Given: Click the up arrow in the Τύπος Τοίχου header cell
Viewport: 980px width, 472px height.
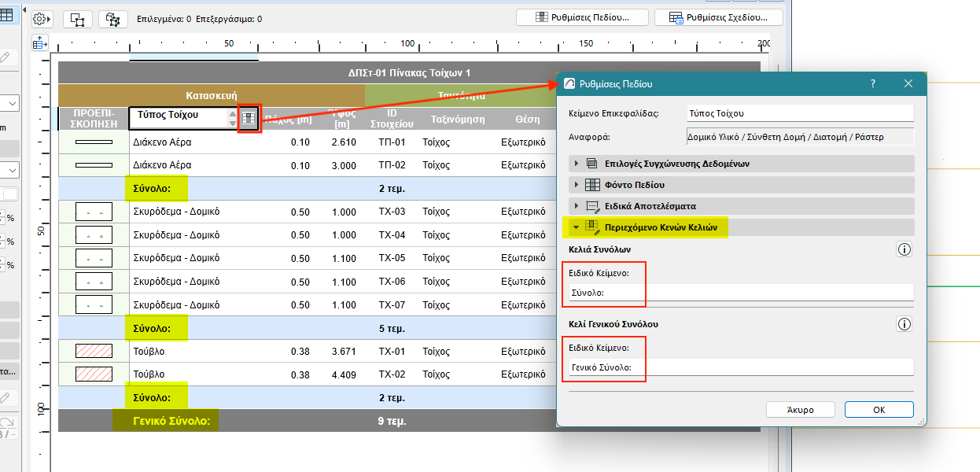Looking at the screenshot, I should point(231,114).
